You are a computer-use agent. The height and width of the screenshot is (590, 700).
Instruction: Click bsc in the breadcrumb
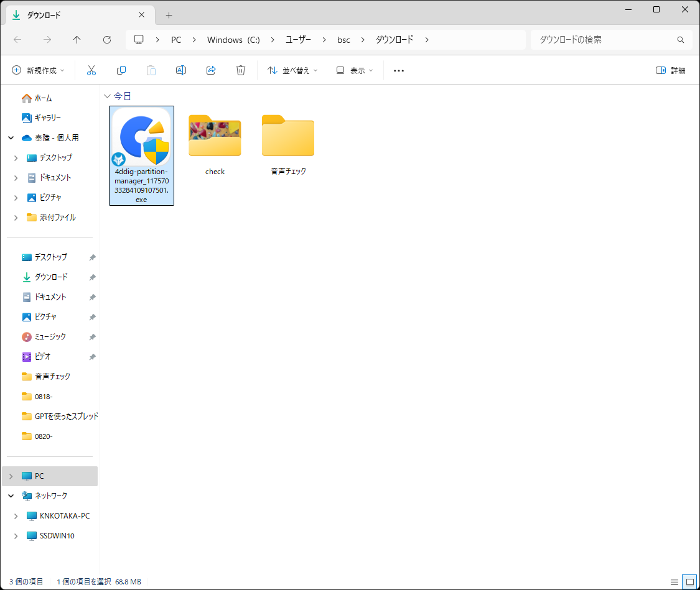(x=343, y=40)
